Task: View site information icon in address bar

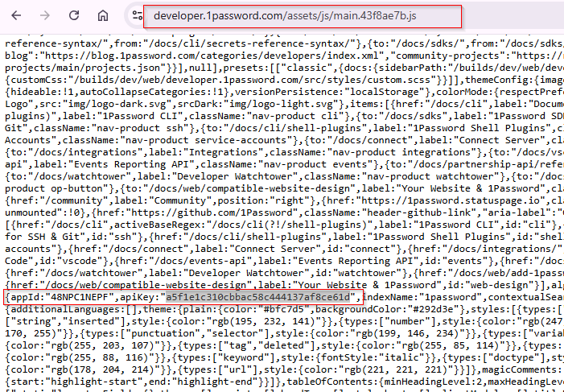Action: (131, 16)
